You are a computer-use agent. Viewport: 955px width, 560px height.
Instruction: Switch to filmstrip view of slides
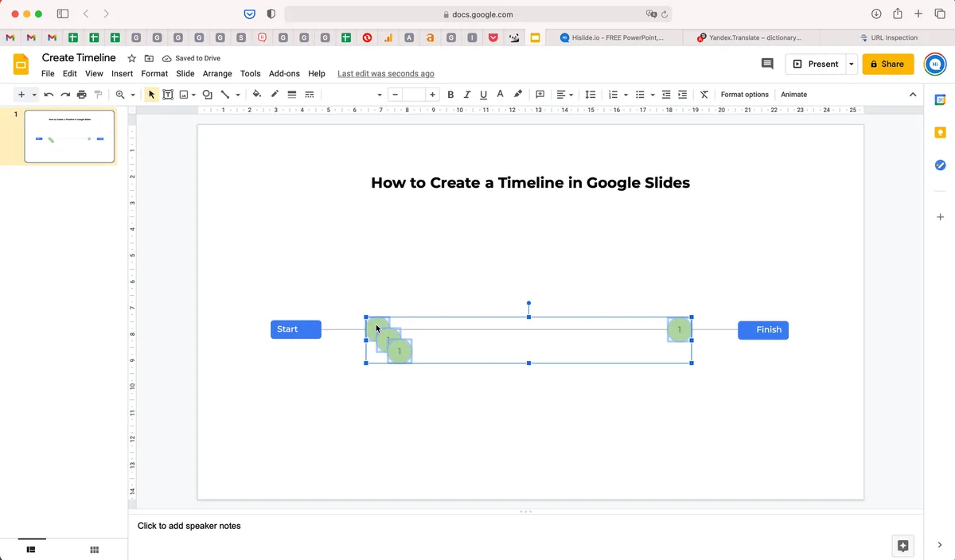tap(31, 549)
